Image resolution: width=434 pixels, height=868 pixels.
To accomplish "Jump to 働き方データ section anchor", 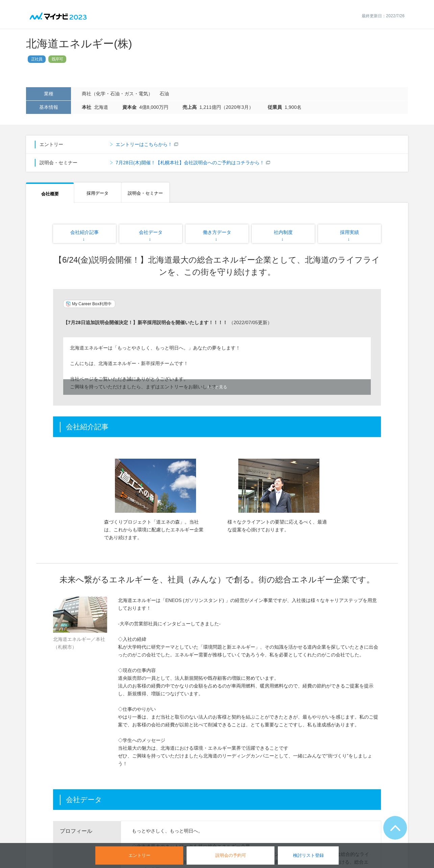I will pyautogui.click(x=217, y=234).
